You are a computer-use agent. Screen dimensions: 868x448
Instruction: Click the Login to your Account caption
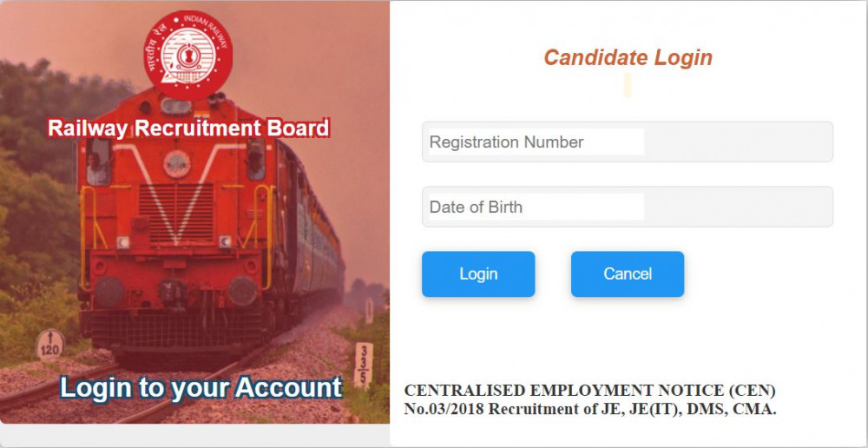coord(201,387)
